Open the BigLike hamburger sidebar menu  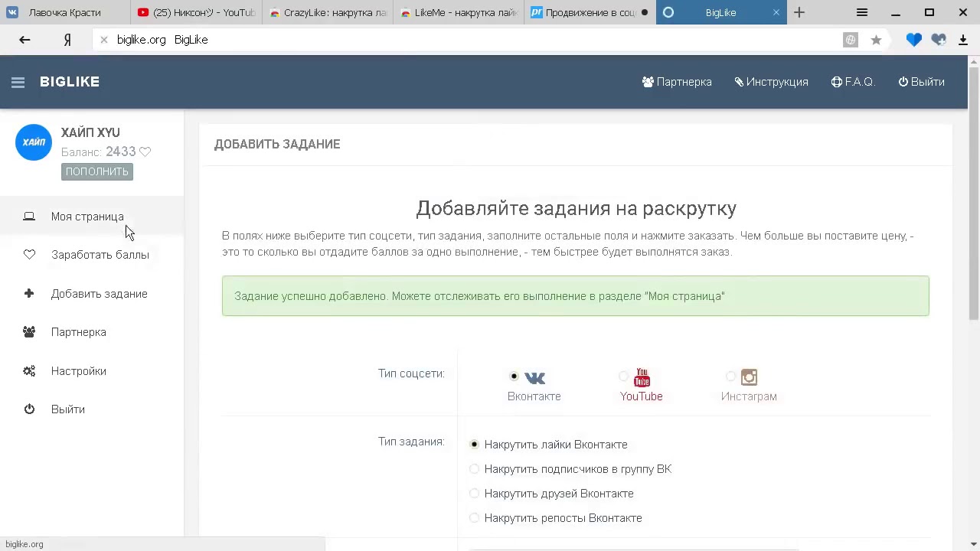coord(18,83)
